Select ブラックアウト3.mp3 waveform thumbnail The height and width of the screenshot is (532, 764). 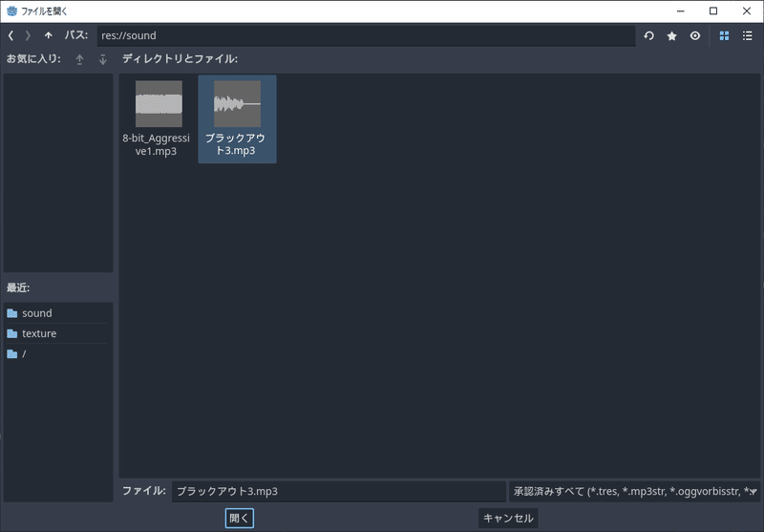point(237,104)
